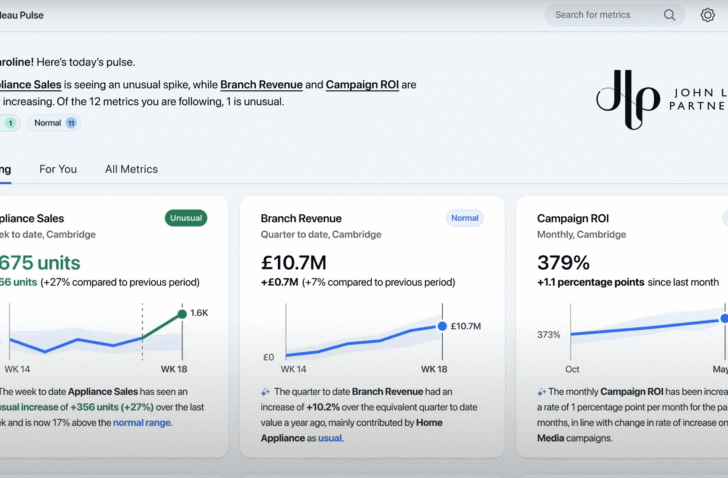Click the £10.7M headline value

point(293,263)
